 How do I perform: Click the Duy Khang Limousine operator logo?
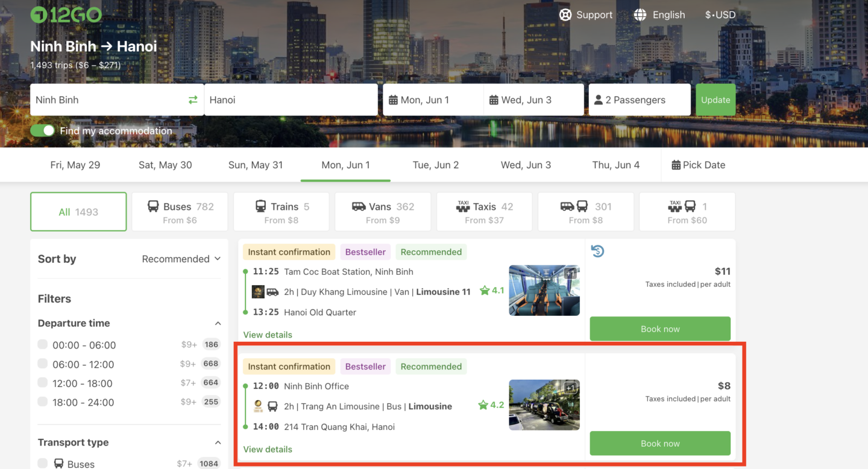[258, 292]
